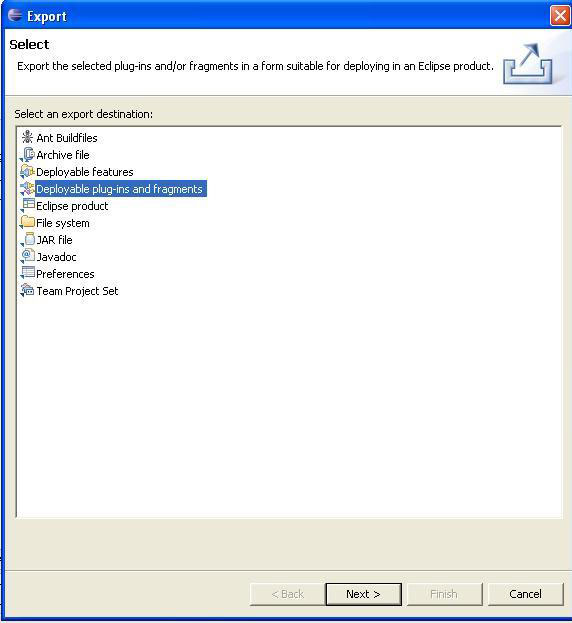Screen dimensions: 572x623
Task: Click the JAR file jar icon
Action: [x=27, y=240]
